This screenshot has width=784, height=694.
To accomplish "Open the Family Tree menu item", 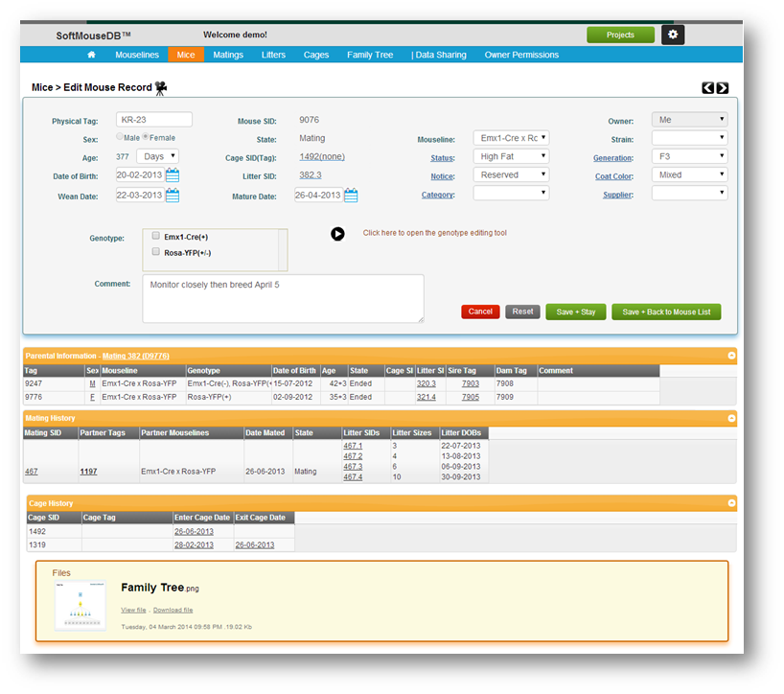I will click(x=370, y=55).
